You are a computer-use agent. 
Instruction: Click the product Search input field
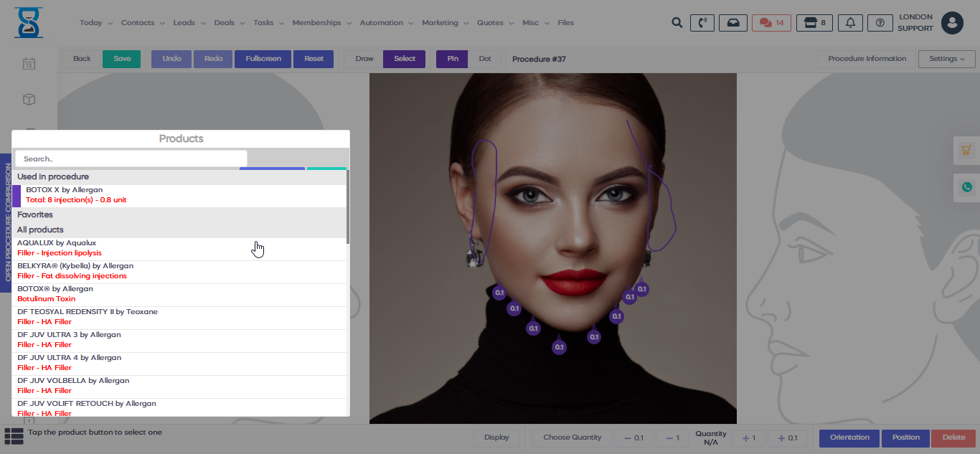coord(131,159)
